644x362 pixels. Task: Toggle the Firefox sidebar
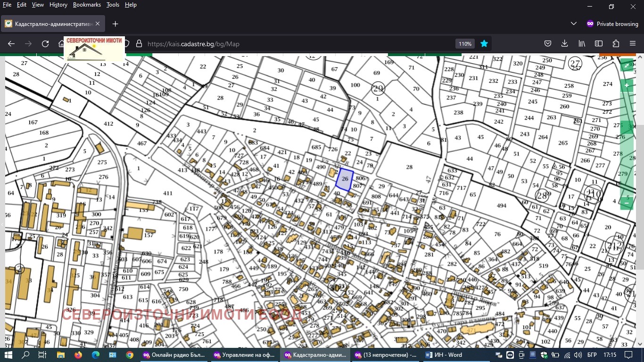[599, 44]
